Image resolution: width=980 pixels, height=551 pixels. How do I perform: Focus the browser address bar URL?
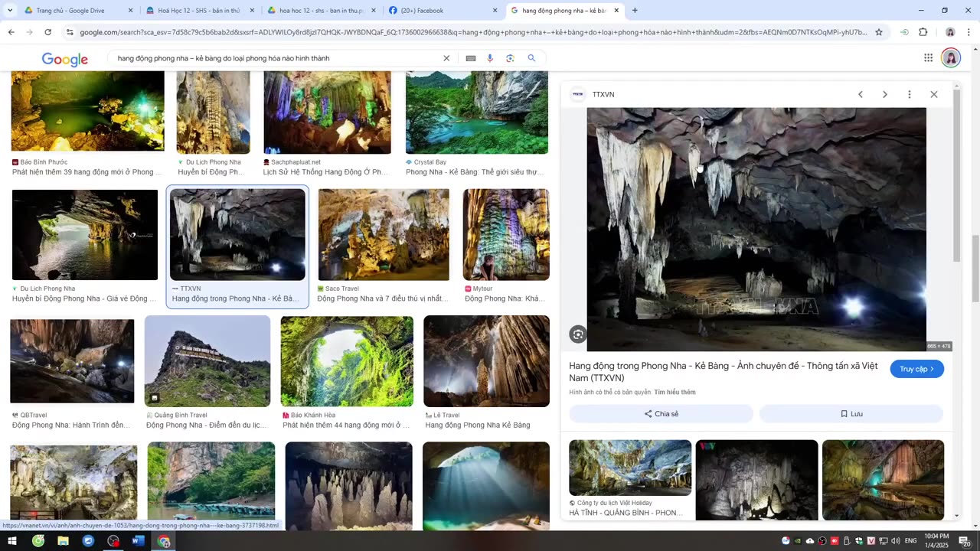pos(473,32)
